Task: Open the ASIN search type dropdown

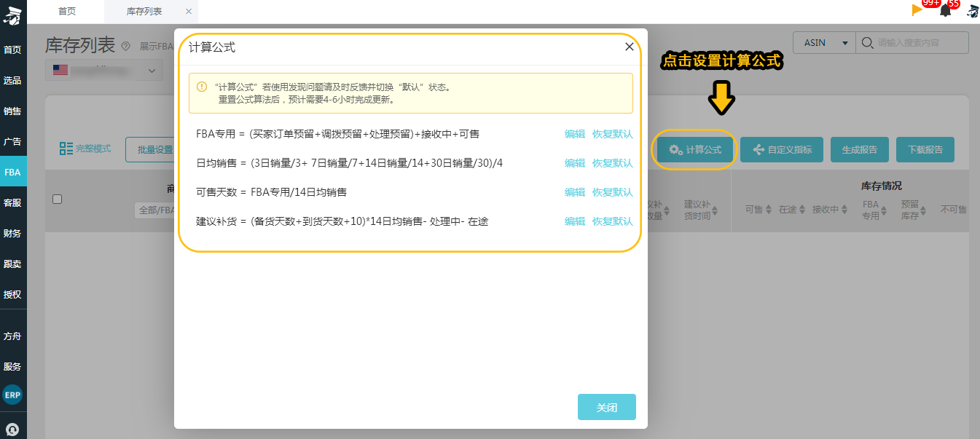Action: pyautogui.click(x=824, y=43)
